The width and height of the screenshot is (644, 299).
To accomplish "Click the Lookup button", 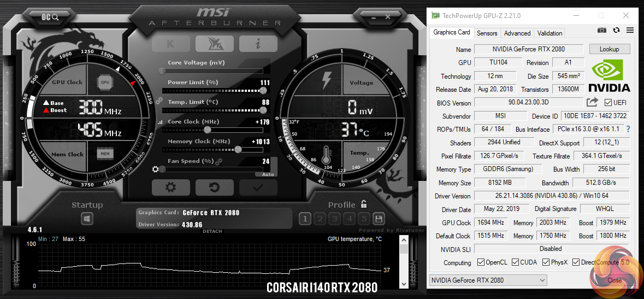I will coord(609,49).
